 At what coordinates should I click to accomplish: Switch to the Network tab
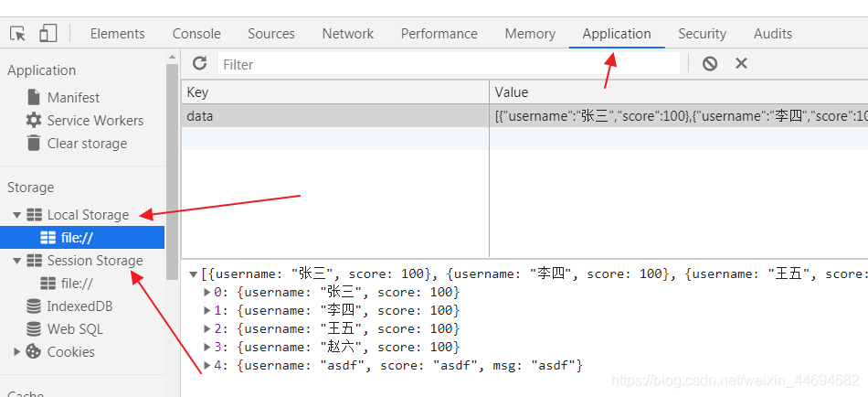click(347, 34)
